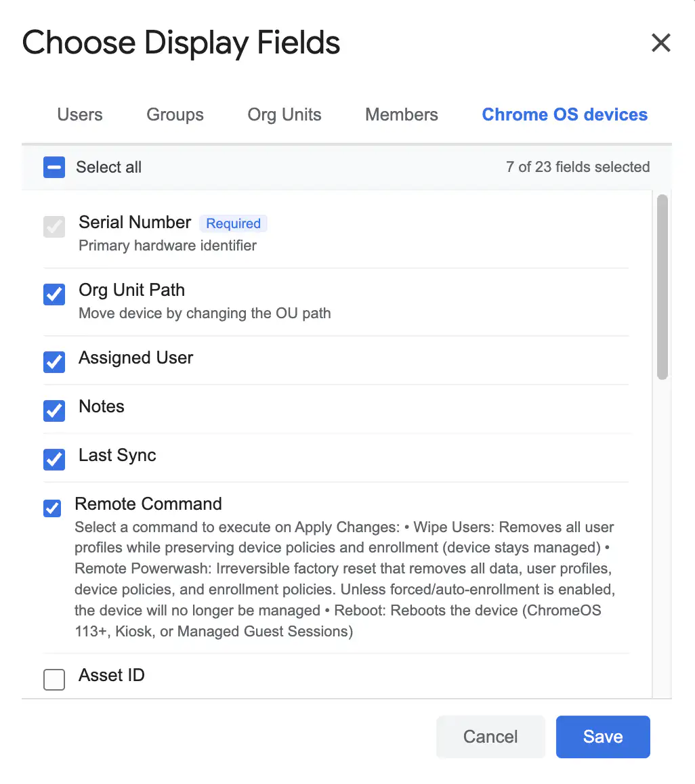Uncheck the Assigned User field
The height and width of the screenshot is (784, 695).
[x=54, y=362]
